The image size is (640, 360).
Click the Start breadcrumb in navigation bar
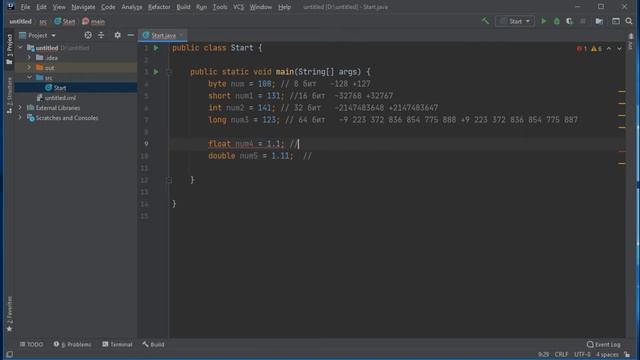point(64,21)
